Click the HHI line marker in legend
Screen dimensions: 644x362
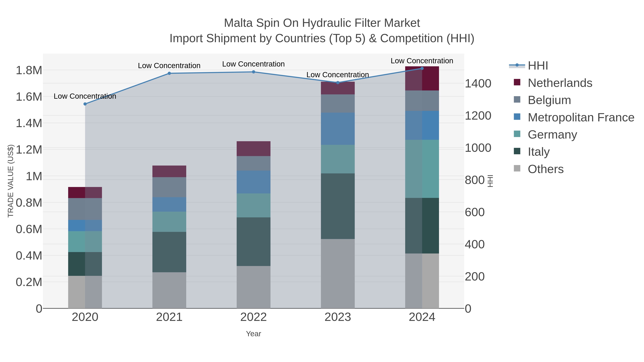517,65
